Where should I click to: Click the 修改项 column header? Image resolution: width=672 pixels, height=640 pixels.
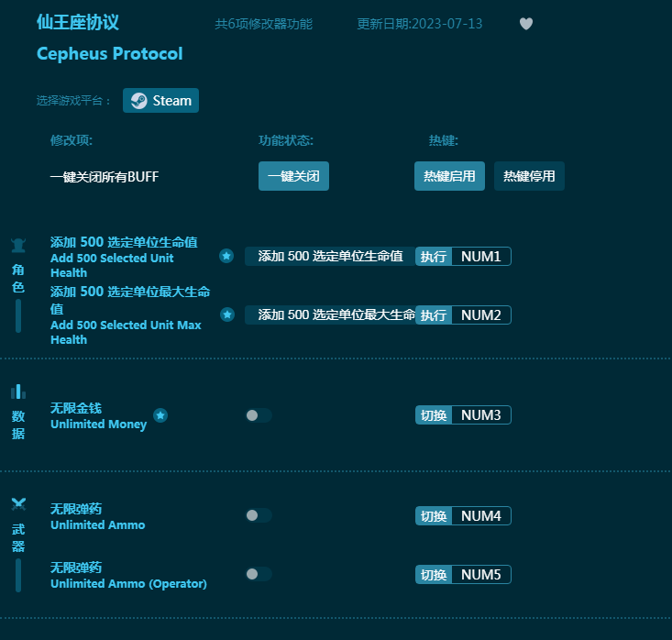pyautogui.click(x=72, y=140)
